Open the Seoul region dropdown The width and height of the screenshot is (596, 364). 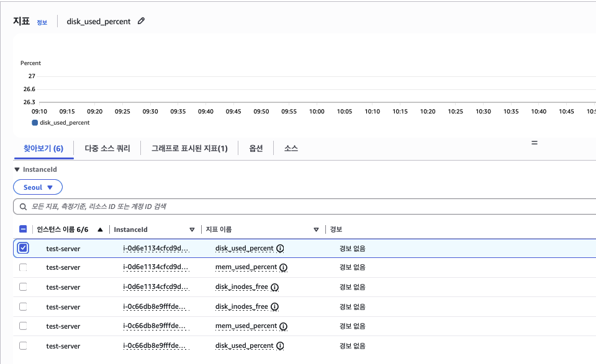pyautogui.click(x=38, y=187)
